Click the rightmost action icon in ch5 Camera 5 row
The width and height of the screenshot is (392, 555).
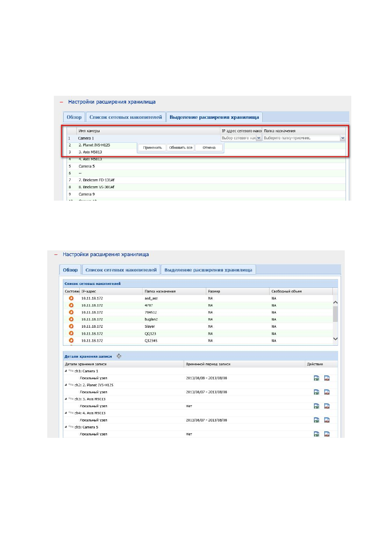(x=327, y=434)
